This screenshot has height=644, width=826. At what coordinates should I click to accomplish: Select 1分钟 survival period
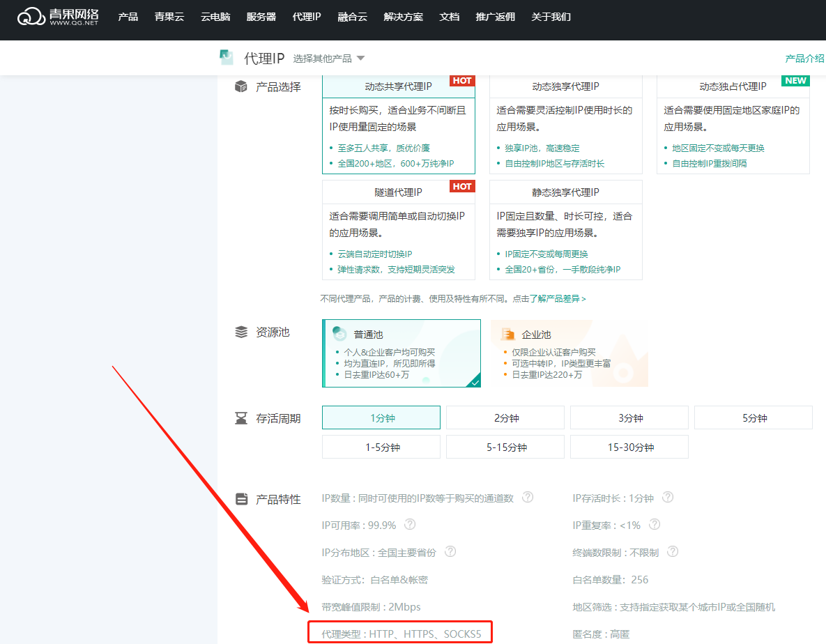click(x=381, y=417)
